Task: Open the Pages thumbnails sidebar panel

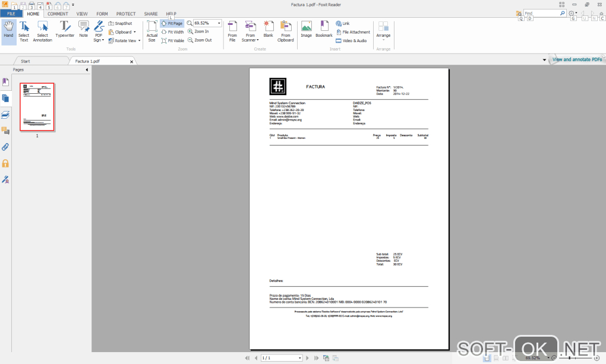Action: pyautogui.click(x=5, y=99)
